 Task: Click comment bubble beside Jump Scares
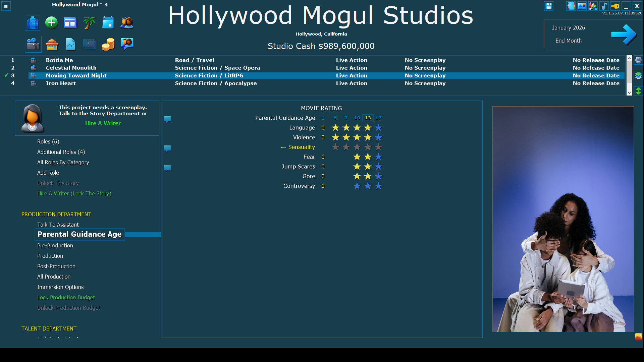click(x=168, y=168)
